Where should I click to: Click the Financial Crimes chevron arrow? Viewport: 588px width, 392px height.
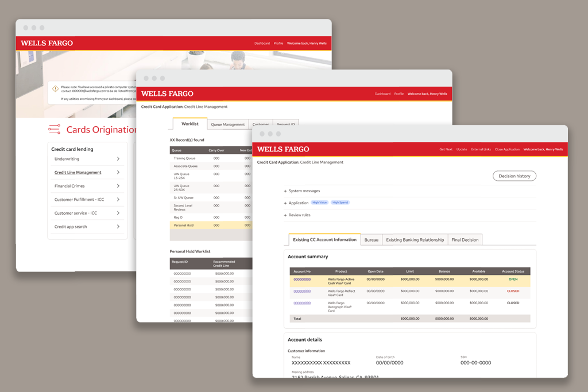pyautogui.click(x=118, y=186)
